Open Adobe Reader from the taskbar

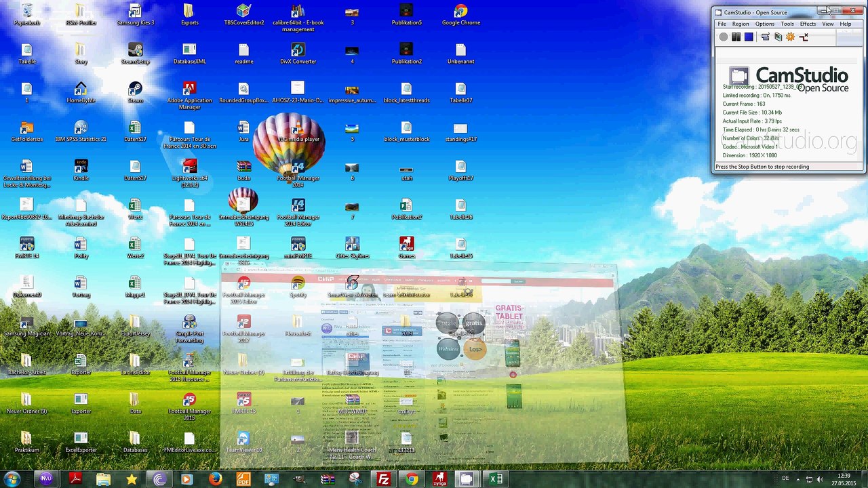coord(75,479)
